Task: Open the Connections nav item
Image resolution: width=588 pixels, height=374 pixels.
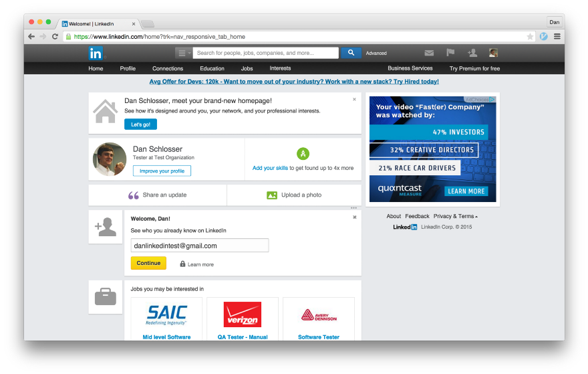Action: click(x=168, y=68)
